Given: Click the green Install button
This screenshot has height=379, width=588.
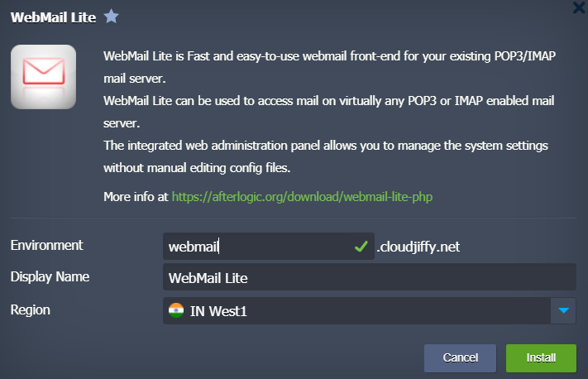Looking at the screenshot, I should [x=541, y=358].
